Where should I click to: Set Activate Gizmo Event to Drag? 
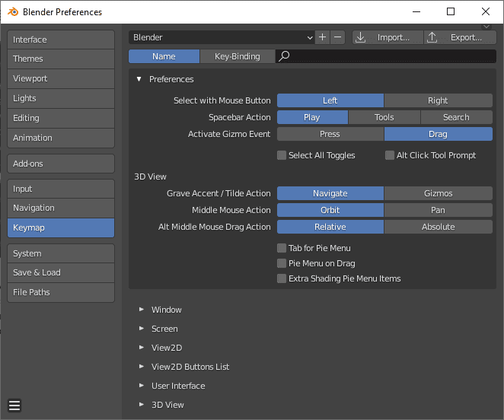coord(438,134)
